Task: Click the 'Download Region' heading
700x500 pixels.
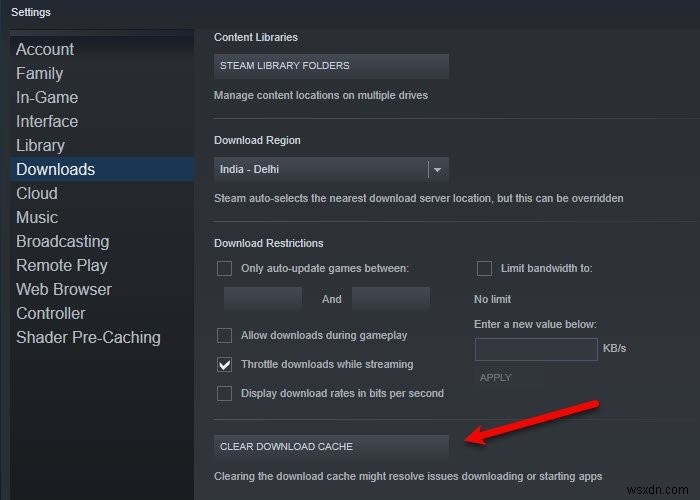Action: coord(257,140)
